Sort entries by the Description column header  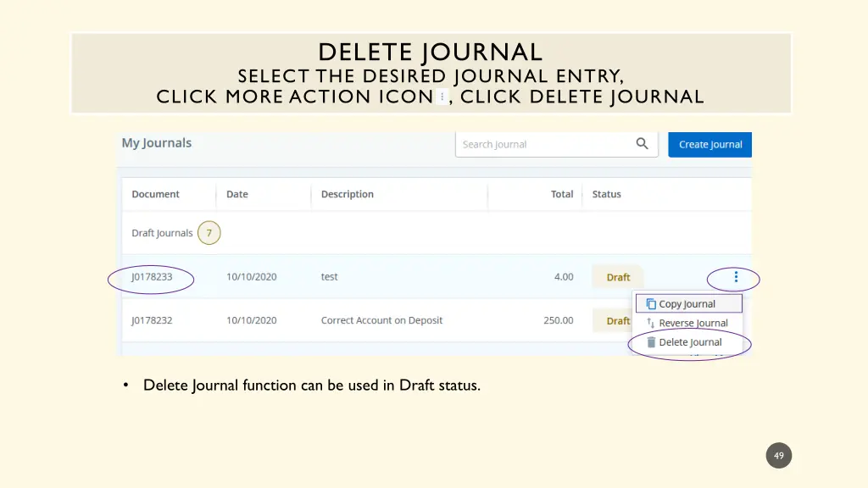click(x=347, y=194)
